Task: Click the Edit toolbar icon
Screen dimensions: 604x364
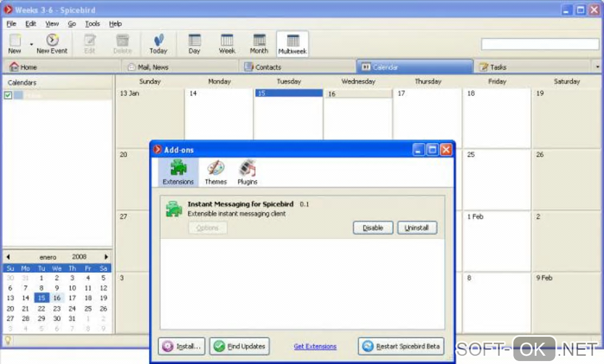Action: (x=89, y=44)
